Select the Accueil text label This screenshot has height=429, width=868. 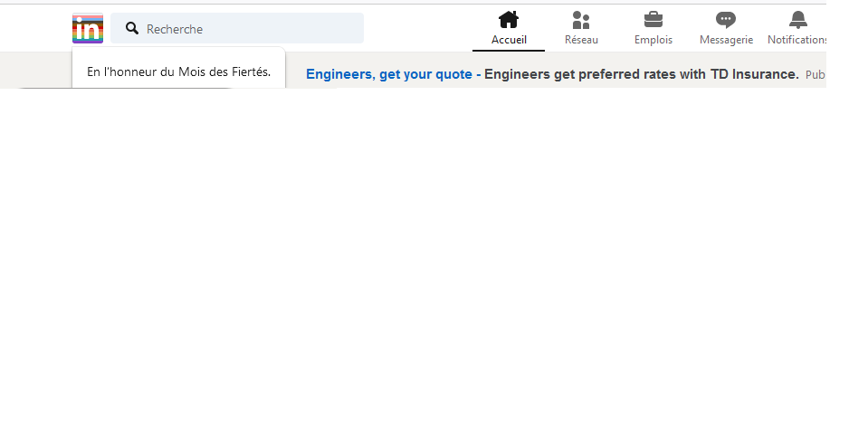click(509, 40)
